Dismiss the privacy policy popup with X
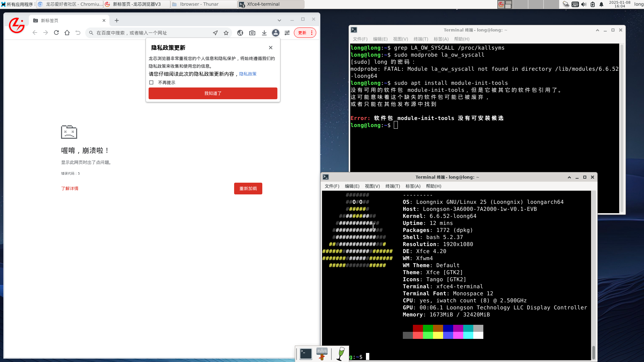This screenshot has width=644, height=362. tap(271, 48)
